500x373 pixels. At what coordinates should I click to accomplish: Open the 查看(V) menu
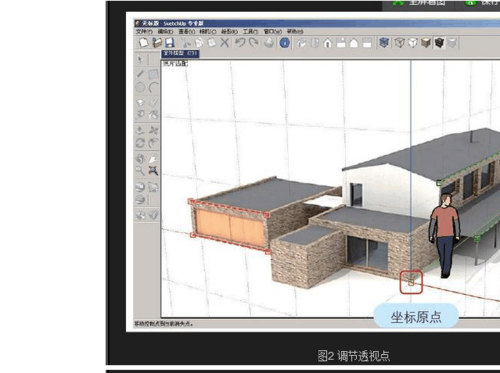pos(186,31)
